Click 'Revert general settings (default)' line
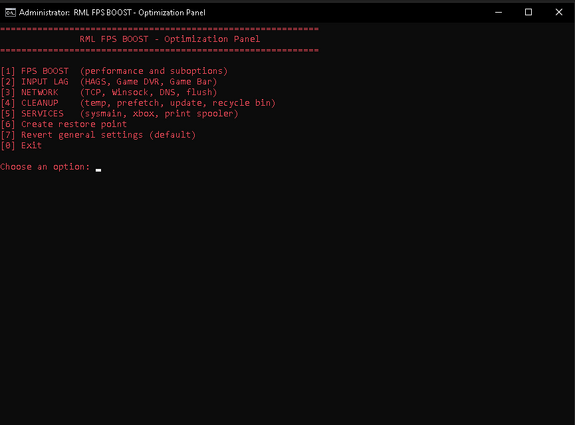This screenshot has height=425, width=575. point(98,135)
